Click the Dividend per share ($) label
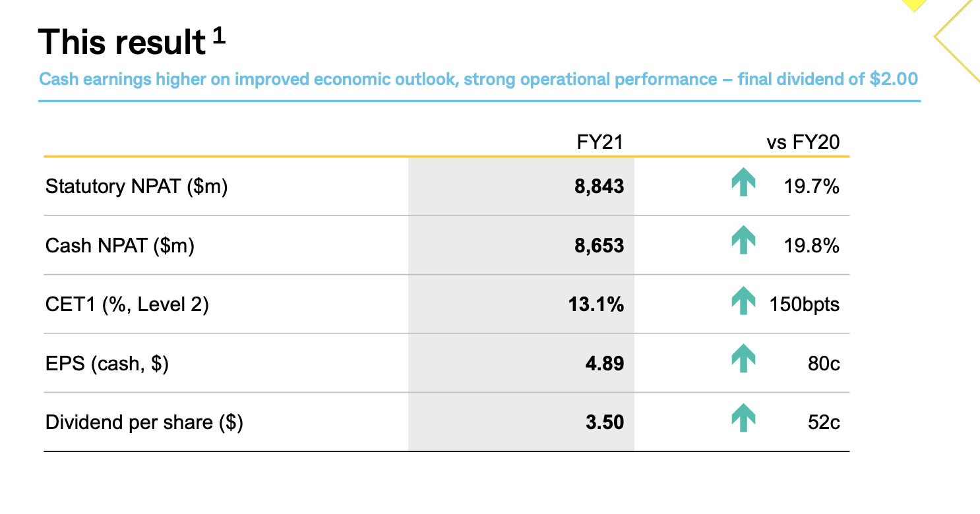 point(144,422)
